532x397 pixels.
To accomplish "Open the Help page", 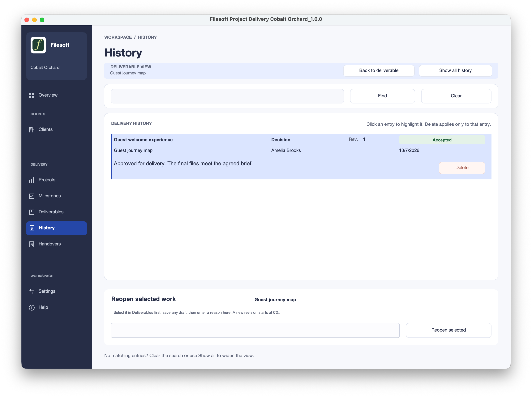I will coord(57,307).
